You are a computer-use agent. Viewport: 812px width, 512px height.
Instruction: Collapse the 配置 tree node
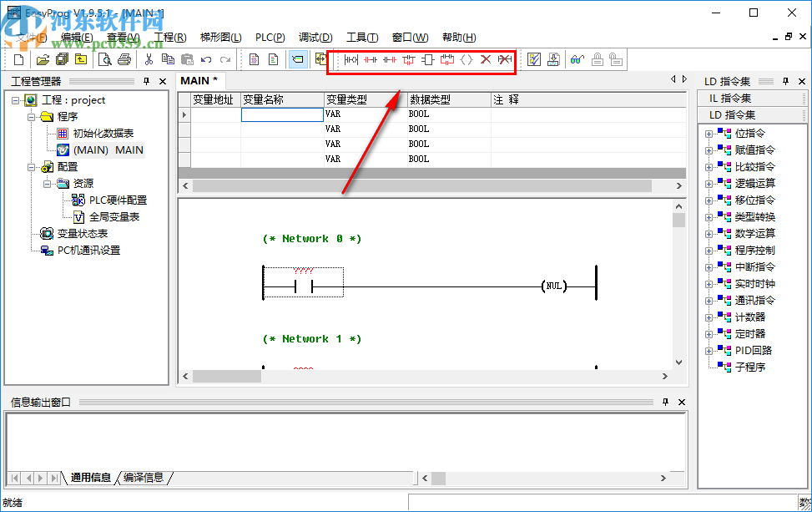pos(31,167)
